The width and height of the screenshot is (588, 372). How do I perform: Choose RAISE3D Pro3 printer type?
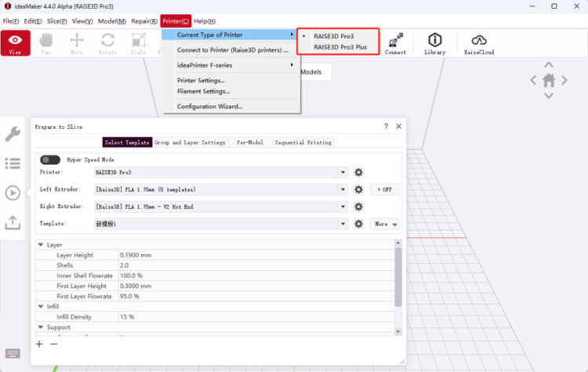click(334, 36)
